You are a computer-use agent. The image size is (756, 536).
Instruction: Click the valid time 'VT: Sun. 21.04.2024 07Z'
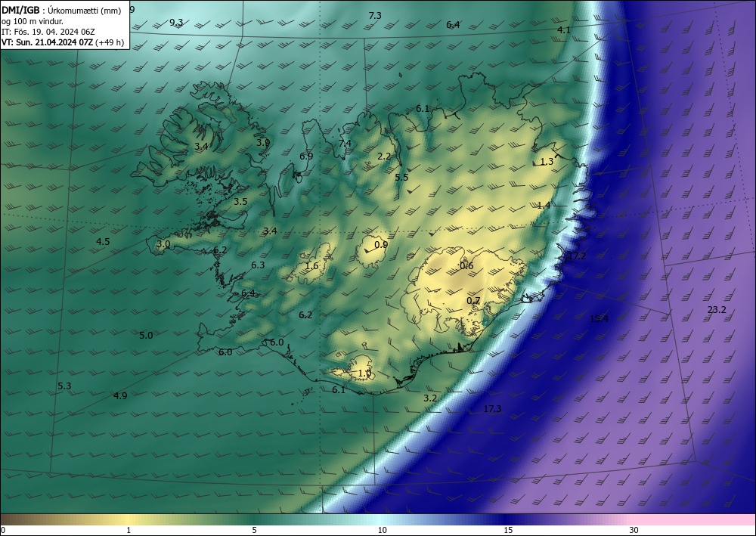[47, 42]
